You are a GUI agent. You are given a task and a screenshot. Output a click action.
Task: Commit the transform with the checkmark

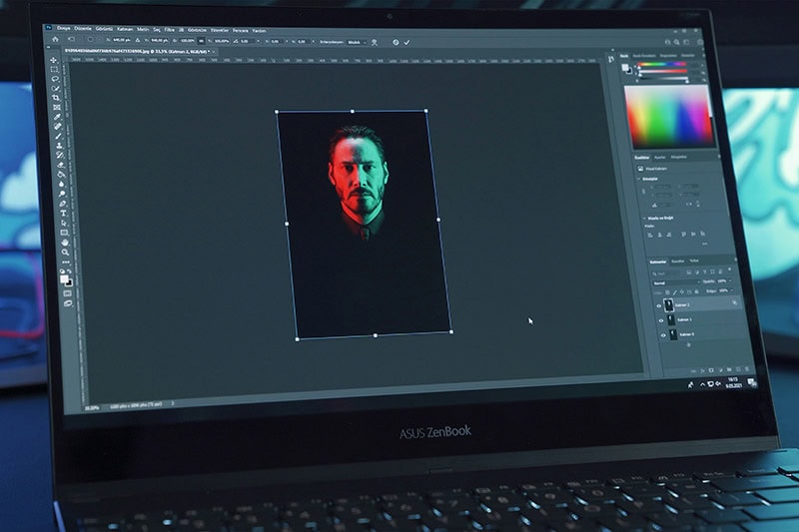406,42
